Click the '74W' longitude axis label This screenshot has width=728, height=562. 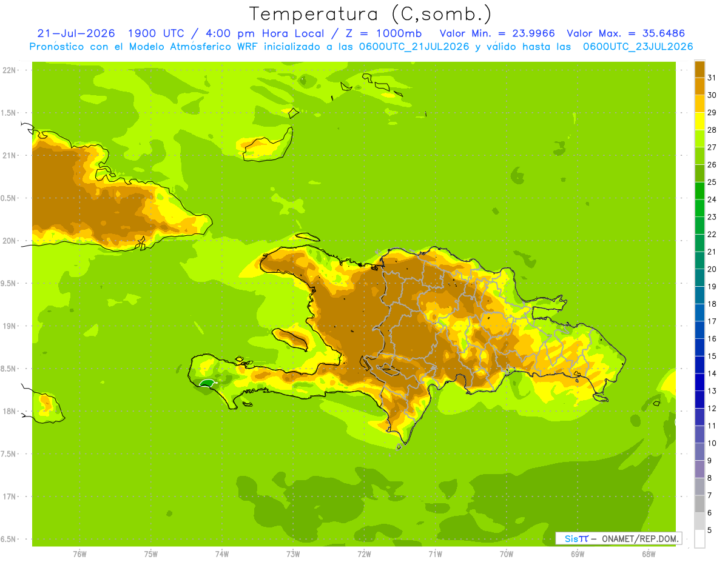[222, 554]
